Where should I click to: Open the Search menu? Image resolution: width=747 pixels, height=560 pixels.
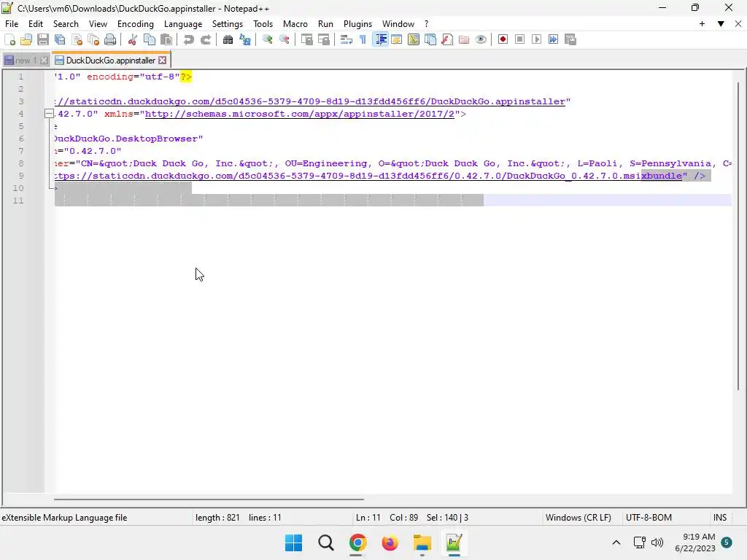coord(66,24)
